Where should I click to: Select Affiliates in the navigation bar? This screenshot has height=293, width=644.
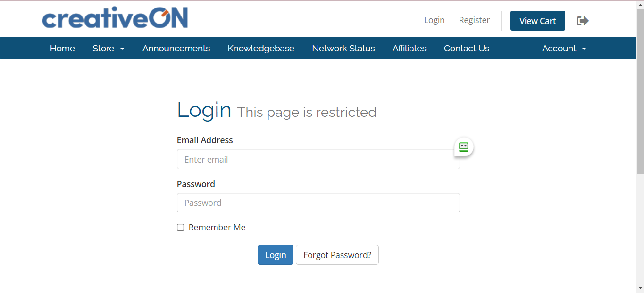click(x=409, y=49)
